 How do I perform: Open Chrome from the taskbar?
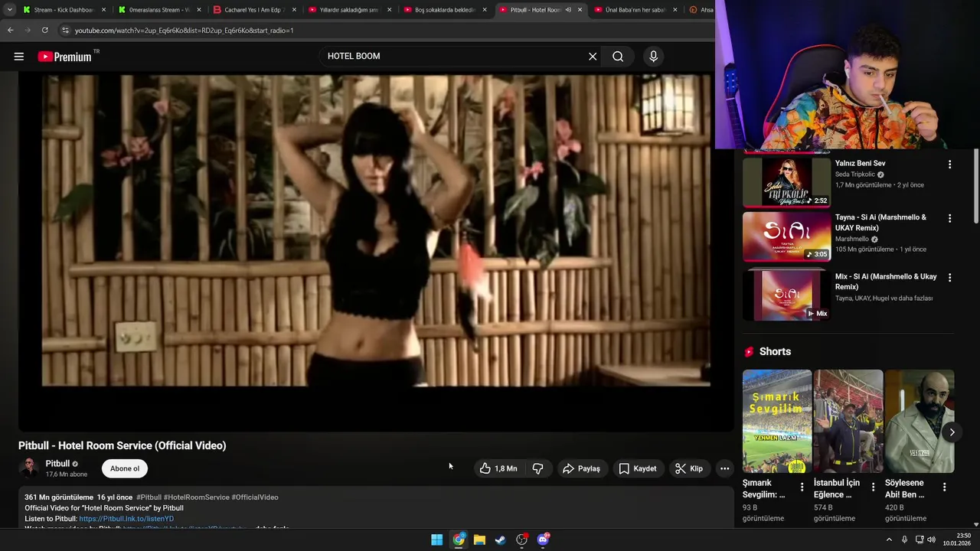458,540
